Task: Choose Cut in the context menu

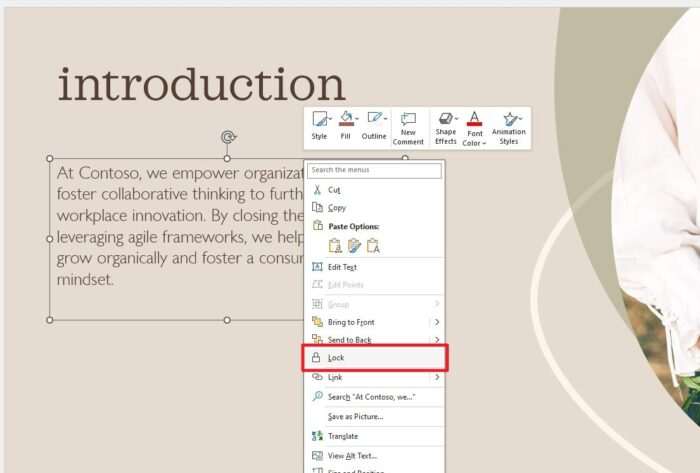Action: tap(334, 189)
